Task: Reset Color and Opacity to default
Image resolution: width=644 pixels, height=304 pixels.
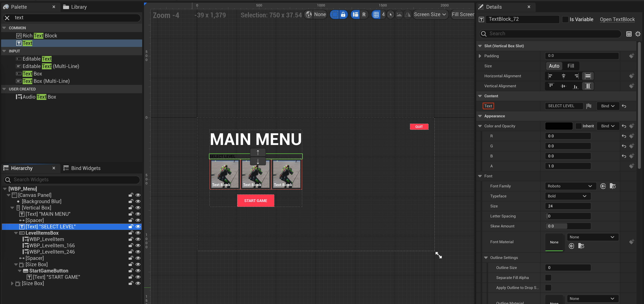Action: [624, 126]
